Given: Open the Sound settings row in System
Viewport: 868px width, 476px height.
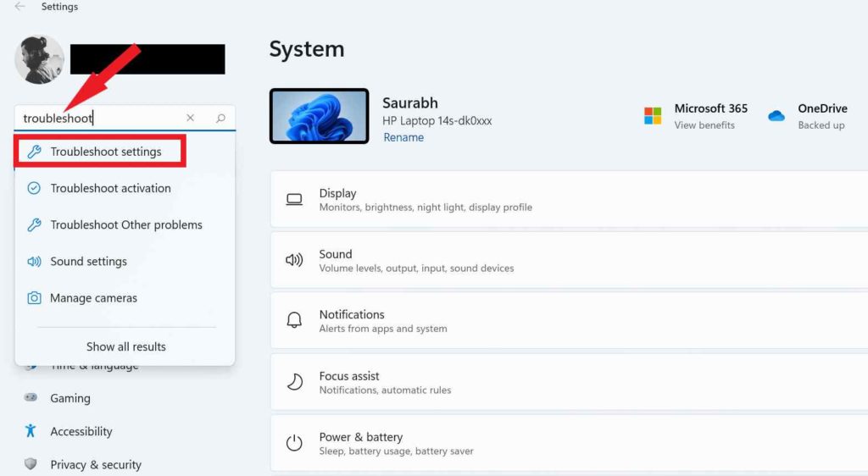Looking at the screenshot, I should 569,260.
